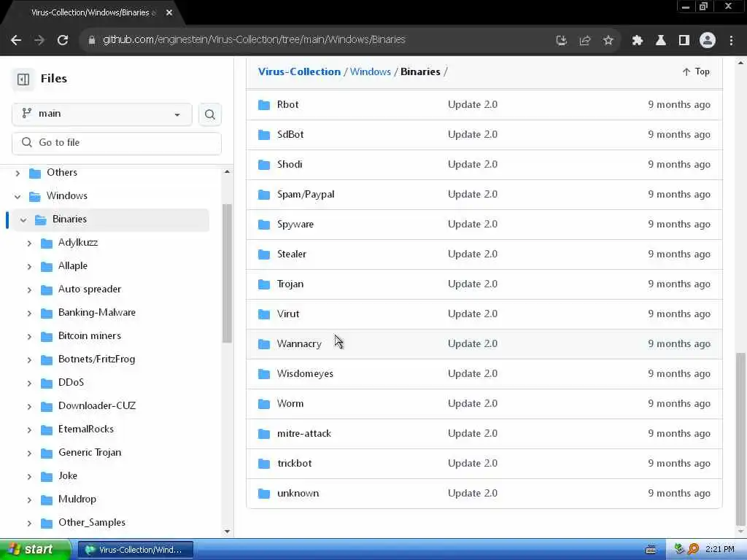Open Chrome three-dot menu

731,41
